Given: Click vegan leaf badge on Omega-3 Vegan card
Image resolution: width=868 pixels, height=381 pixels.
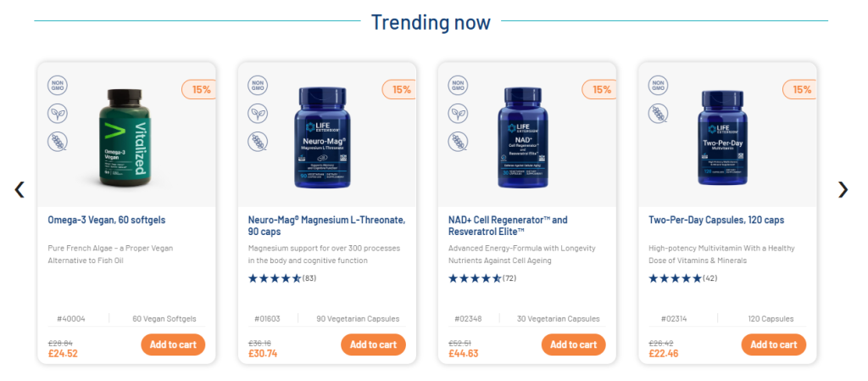Looking at the screenshot, I should point(58,114).
